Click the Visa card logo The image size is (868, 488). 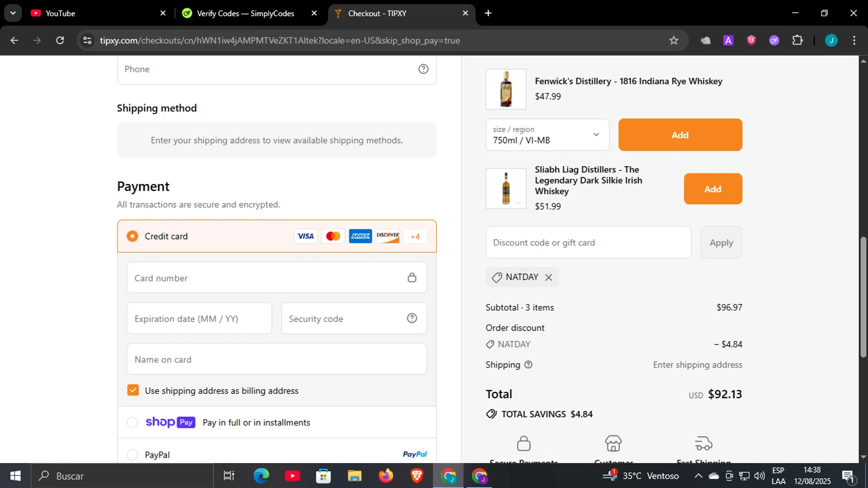(x=306, y=236)
